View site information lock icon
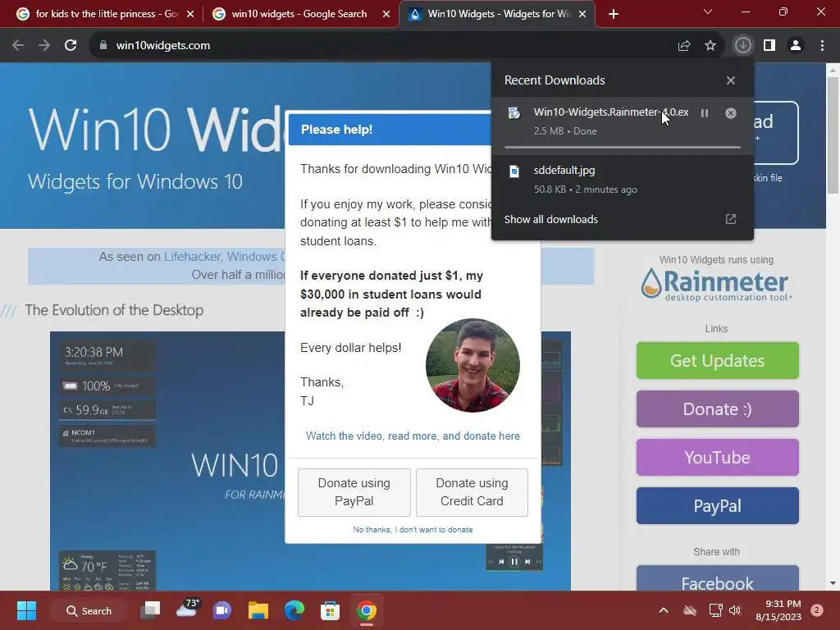 (103, 46)
